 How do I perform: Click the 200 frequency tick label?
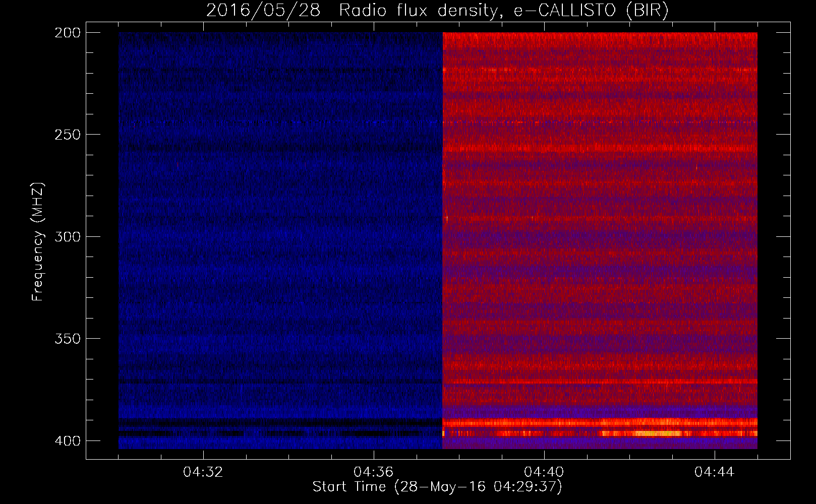point(68,33)
